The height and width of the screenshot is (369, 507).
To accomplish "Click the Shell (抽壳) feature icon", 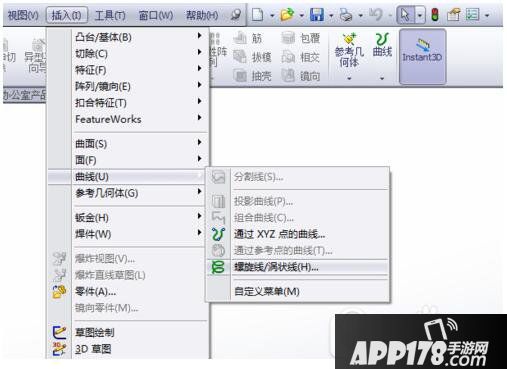I will click(x=240, y=76).
